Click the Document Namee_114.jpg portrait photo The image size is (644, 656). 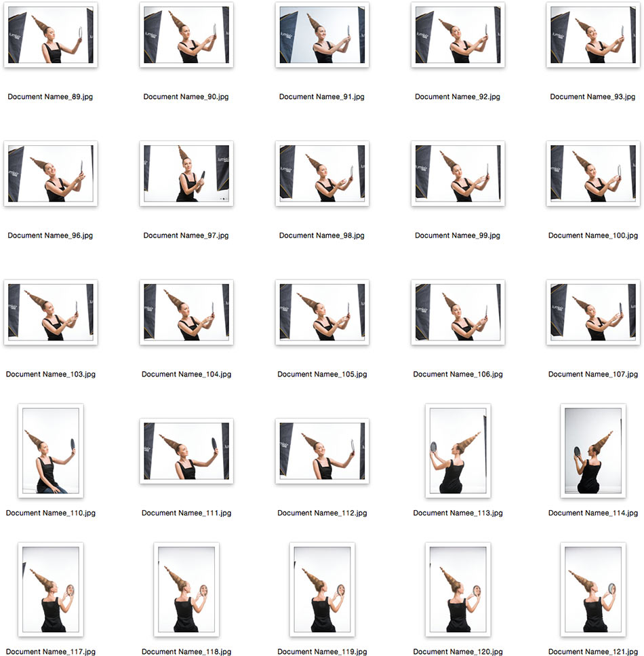tap(593, 451)
